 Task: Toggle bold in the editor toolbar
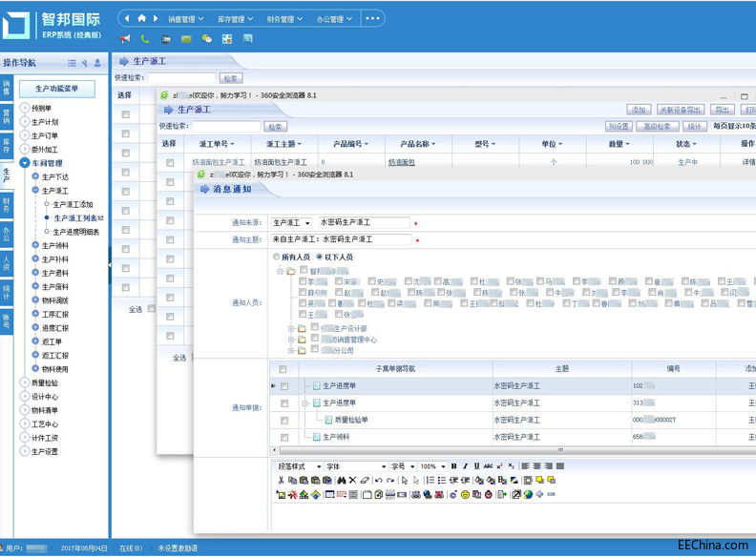pyautogui.click(x=453, y=466)
